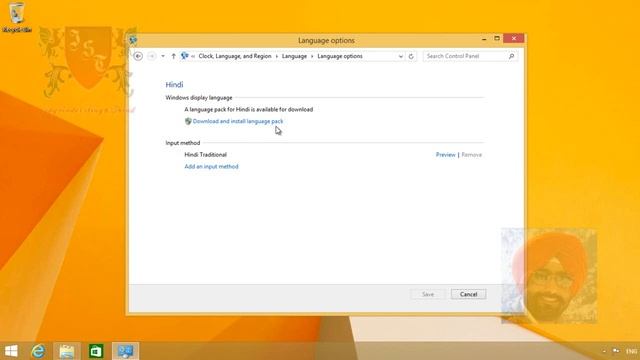
Task: Click the Hindi Traditional entry
Action: click(x=205, y=155)
